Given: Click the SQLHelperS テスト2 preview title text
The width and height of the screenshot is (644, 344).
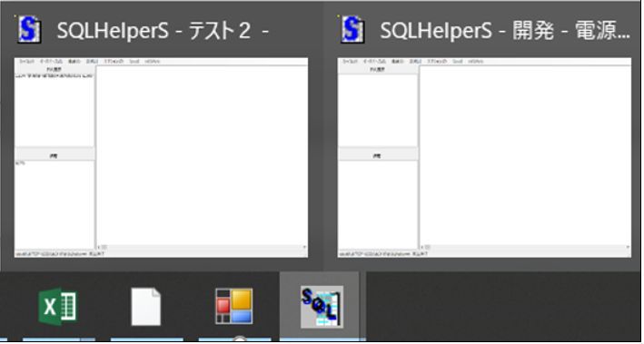Looking at the screenshot, I should coord(163,31).
